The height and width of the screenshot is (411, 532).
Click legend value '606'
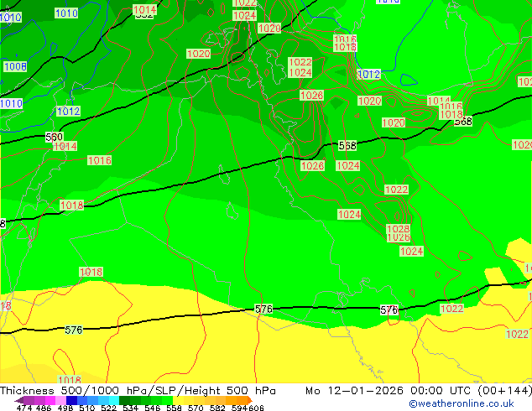point(256,408)
